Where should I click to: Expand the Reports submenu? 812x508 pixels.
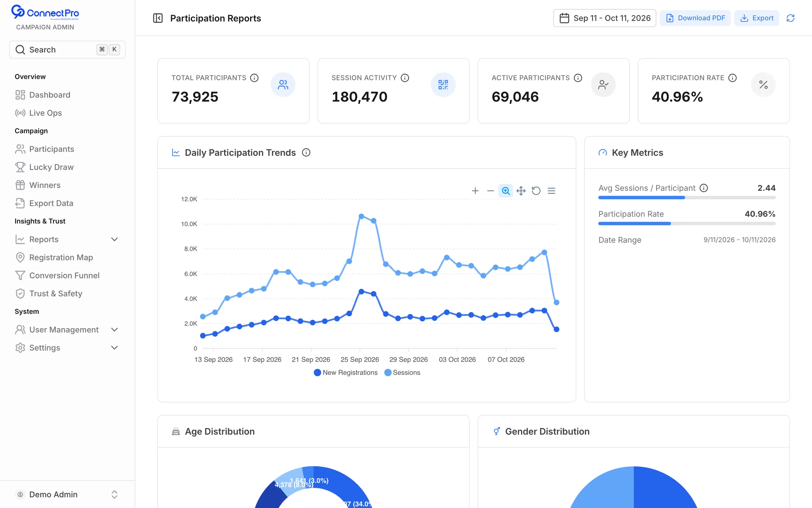pos(67,239)
